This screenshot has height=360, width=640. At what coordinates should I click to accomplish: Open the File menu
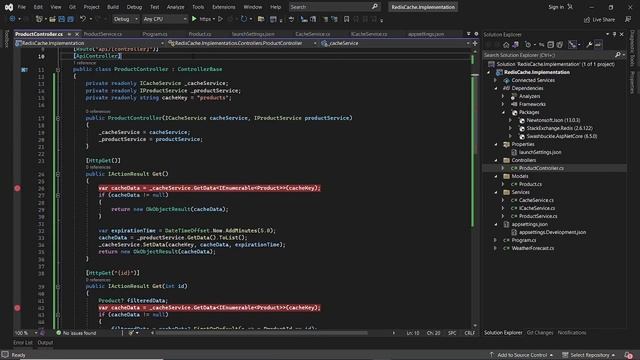[x=22, y=7]
